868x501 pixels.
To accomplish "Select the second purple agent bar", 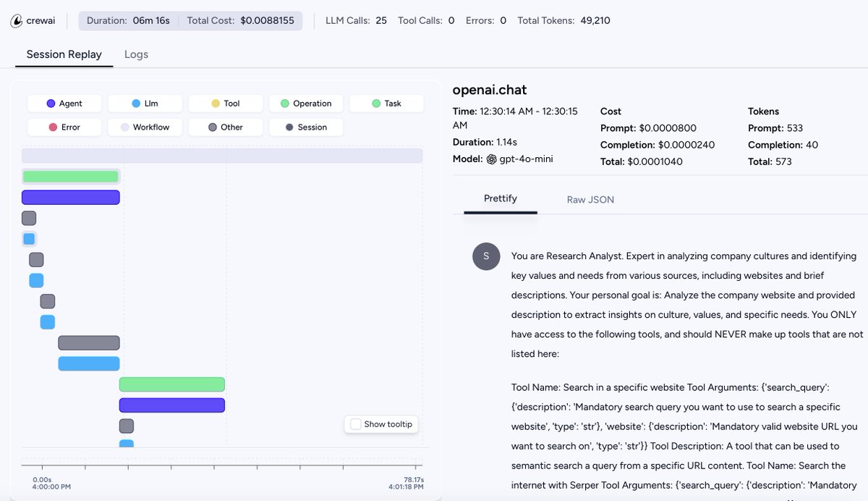I will [x=172, y=405].
